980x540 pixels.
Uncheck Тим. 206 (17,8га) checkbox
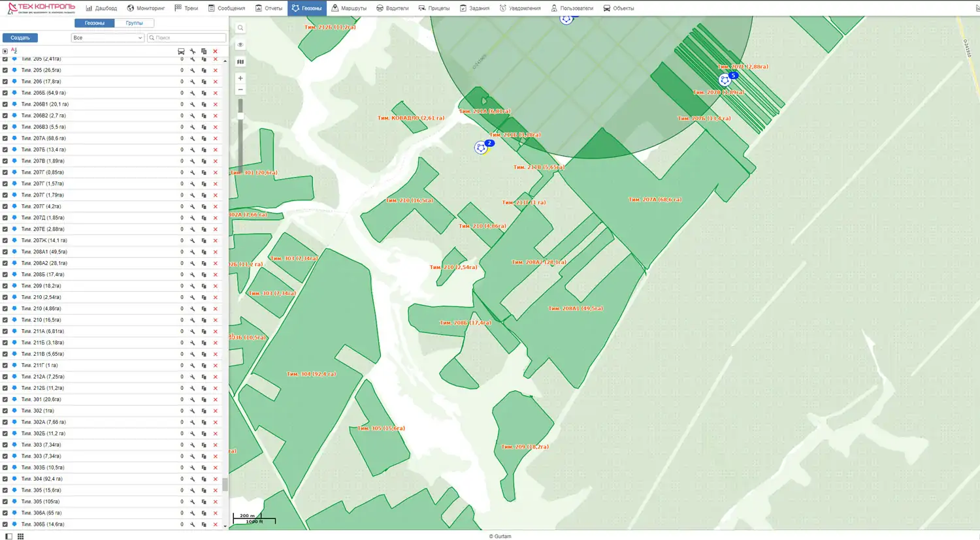coord(5,82)
